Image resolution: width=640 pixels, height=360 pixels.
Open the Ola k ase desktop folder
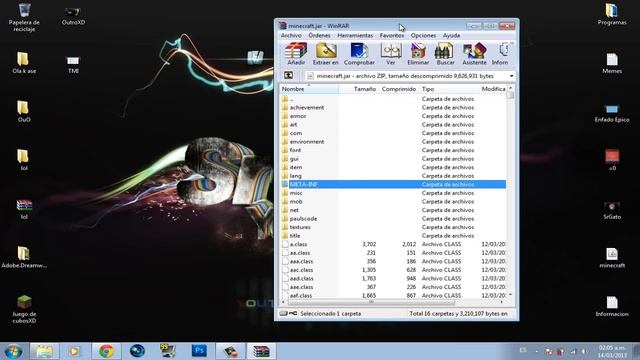(x=24, y=62)
